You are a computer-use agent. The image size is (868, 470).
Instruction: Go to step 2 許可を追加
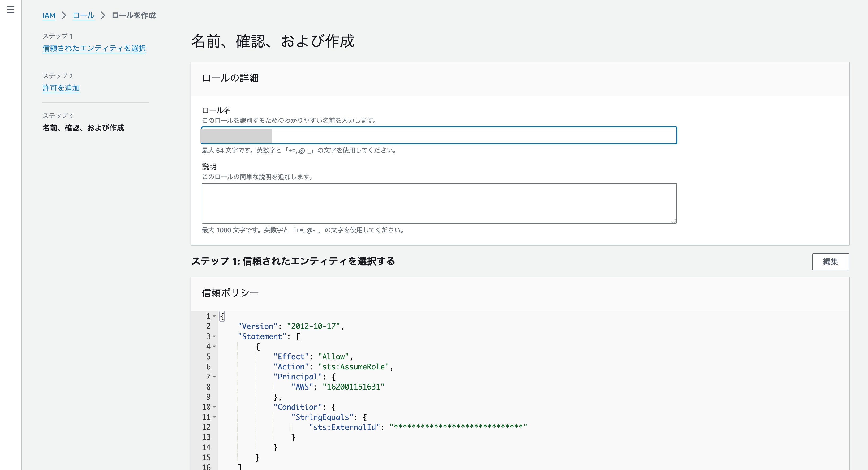(61, 88)
